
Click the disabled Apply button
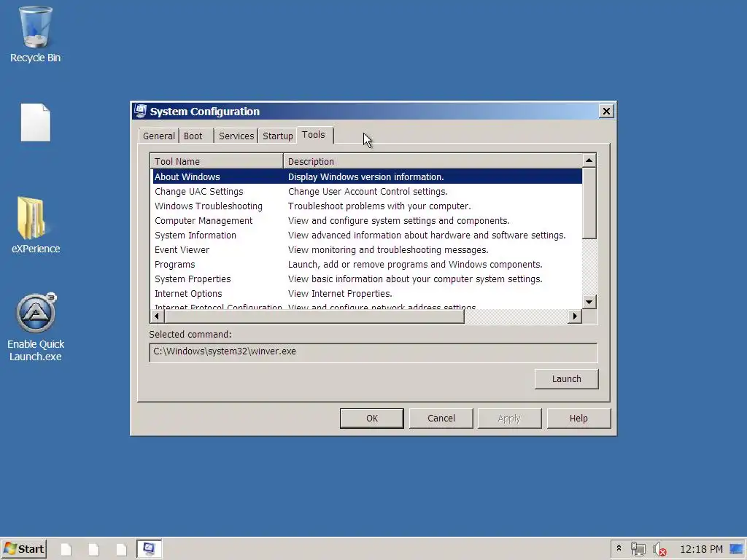(x=509, y=418)
